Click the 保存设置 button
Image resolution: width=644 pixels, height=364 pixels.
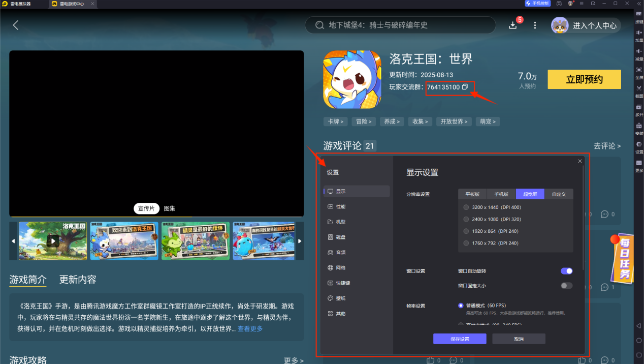[x=460, y=339]
